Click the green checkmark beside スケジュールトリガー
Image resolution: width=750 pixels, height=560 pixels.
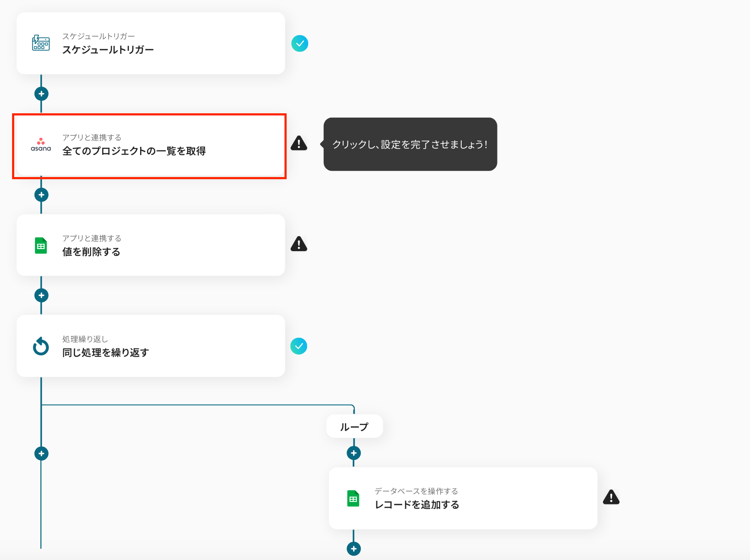coord(300,44)
